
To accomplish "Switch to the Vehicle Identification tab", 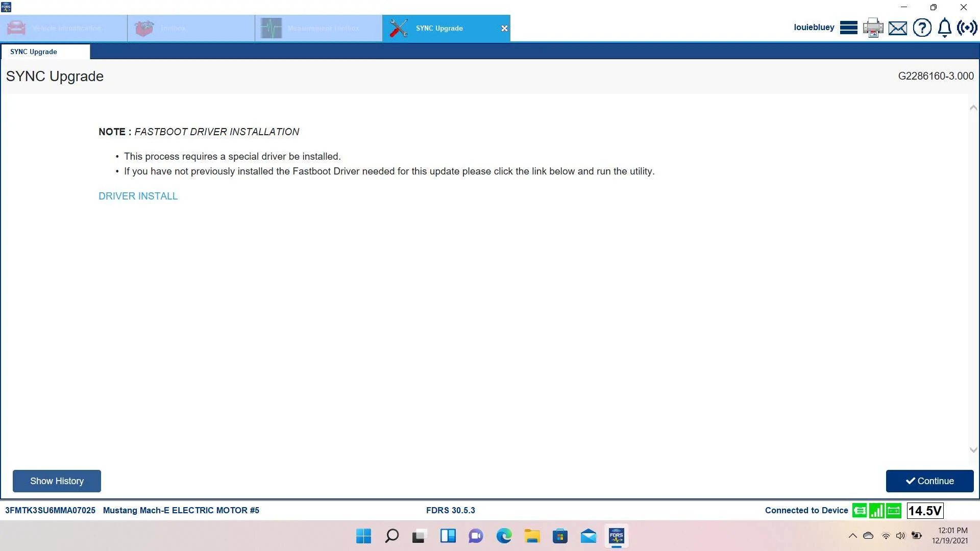I will point(64,28).
